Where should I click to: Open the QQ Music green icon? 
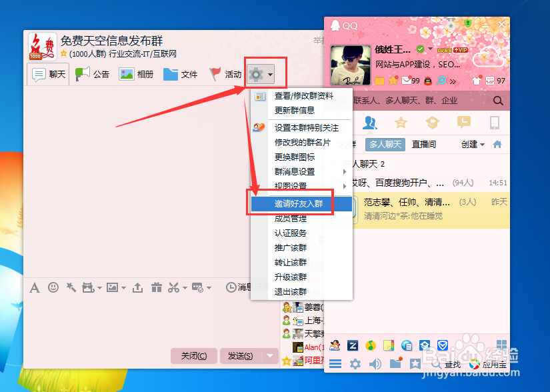pos(371,346)
